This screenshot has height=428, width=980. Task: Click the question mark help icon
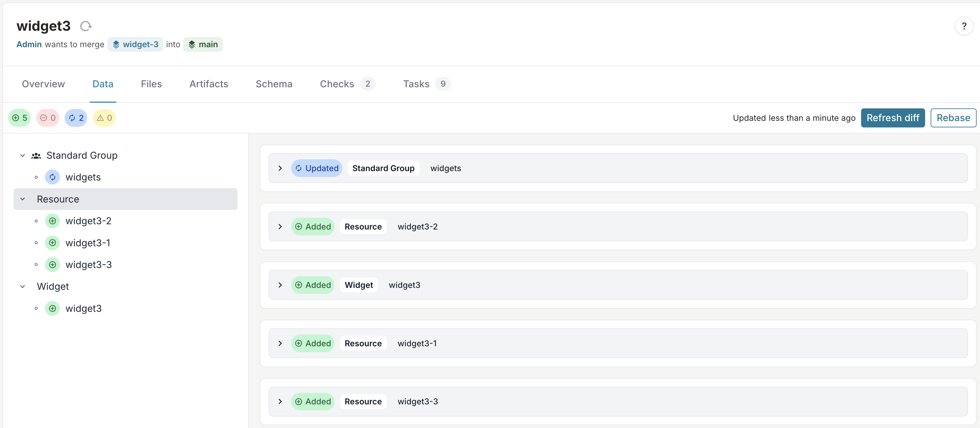964,26
